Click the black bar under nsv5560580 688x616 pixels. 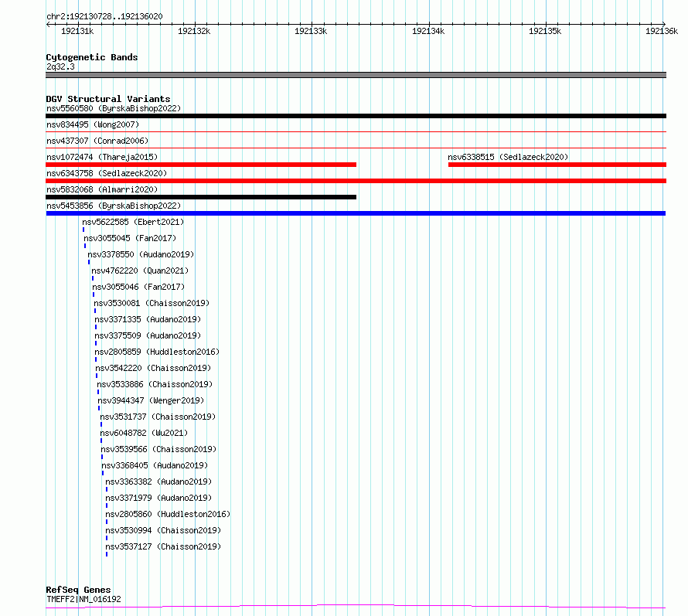(356, 116)
